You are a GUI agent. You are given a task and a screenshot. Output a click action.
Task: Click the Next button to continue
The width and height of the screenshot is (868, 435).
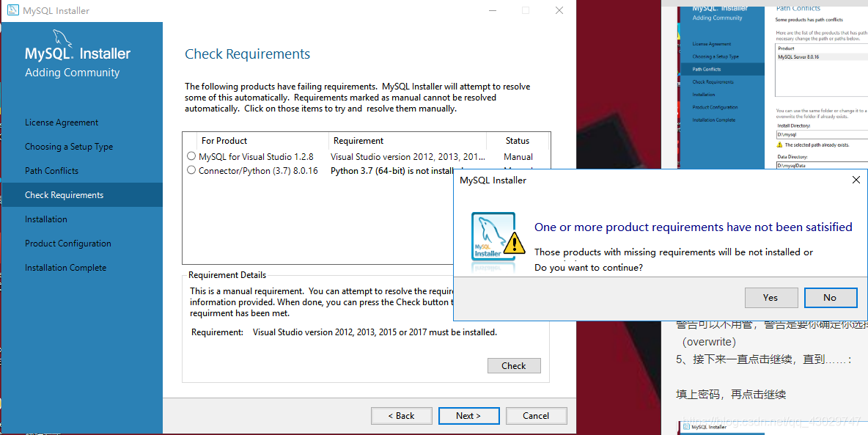468,415
